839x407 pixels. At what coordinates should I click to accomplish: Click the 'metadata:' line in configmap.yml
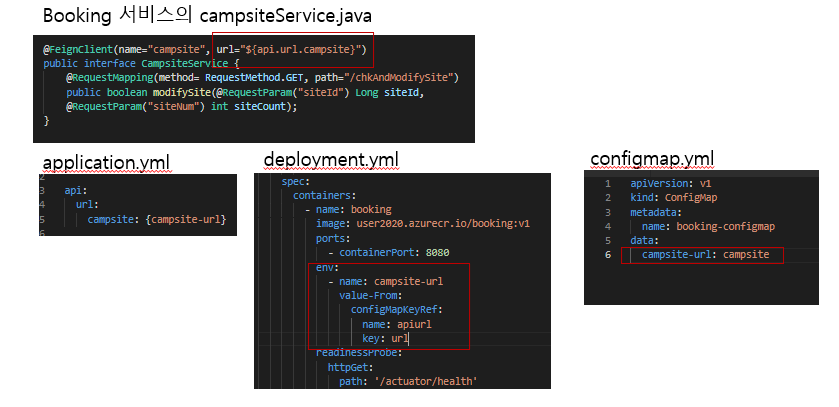(x=657, y=212)
